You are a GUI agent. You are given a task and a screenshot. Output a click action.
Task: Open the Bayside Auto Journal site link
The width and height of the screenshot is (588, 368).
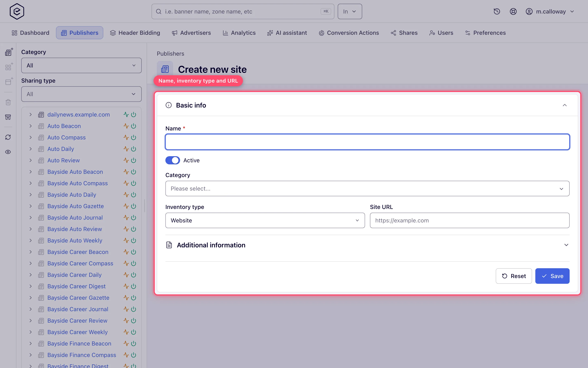(75, 218)
